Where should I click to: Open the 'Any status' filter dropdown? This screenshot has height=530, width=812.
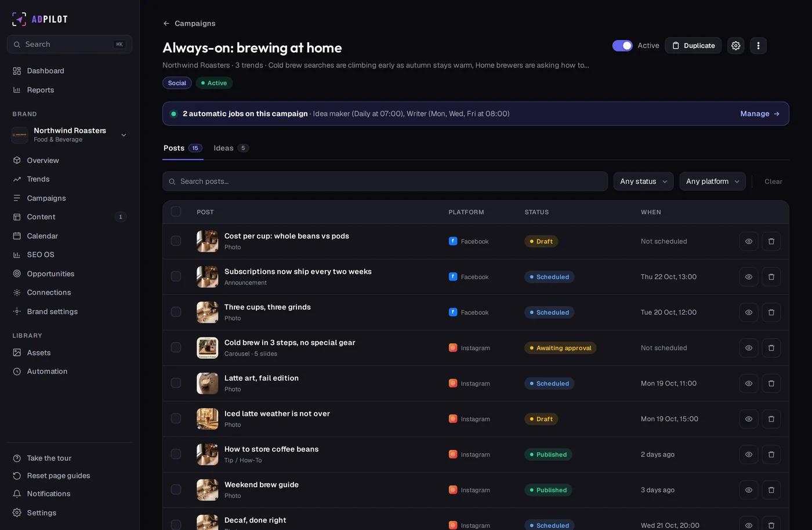click(643, 181)
